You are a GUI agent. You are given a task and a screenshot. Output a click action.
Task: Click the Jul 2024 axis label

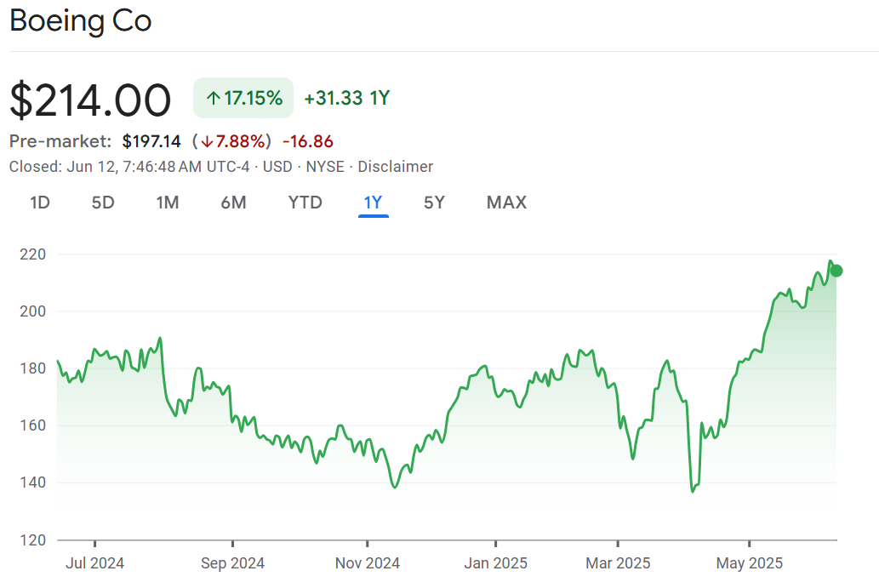pyautogui.click(x=94, y=563)
